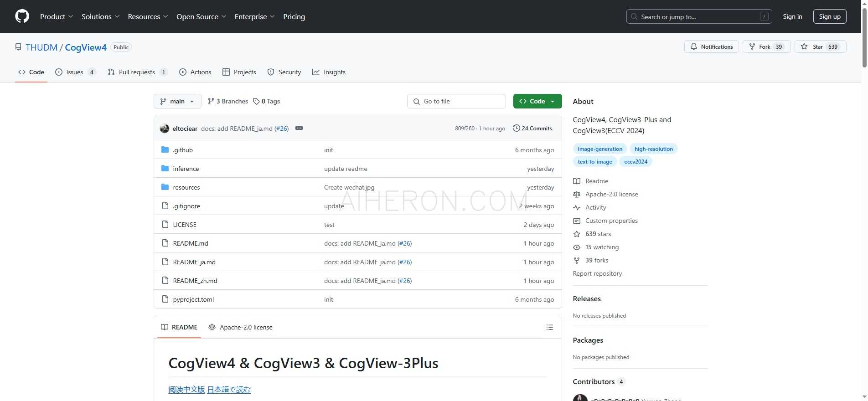Open the README outline list icon
The width and height of the screenshot is (868, 401).
tap(550, 327)
